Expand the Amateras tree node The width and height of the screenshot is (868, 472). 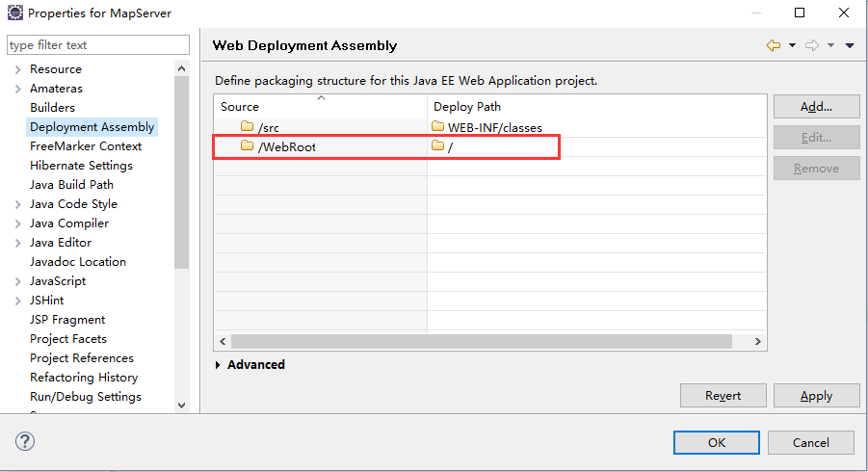[x=17, y=89]
